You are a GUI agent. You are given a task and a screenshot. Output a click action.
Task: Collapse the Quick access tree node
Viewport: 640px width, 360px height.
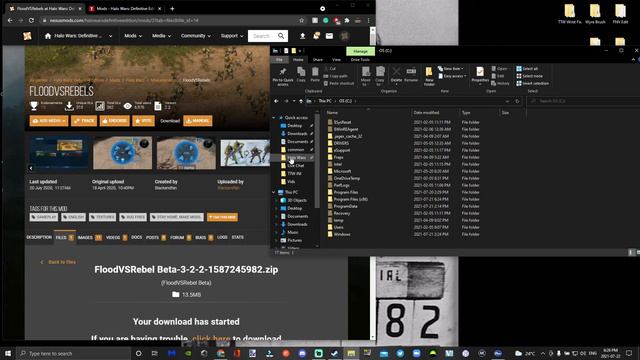pos(273,118)
